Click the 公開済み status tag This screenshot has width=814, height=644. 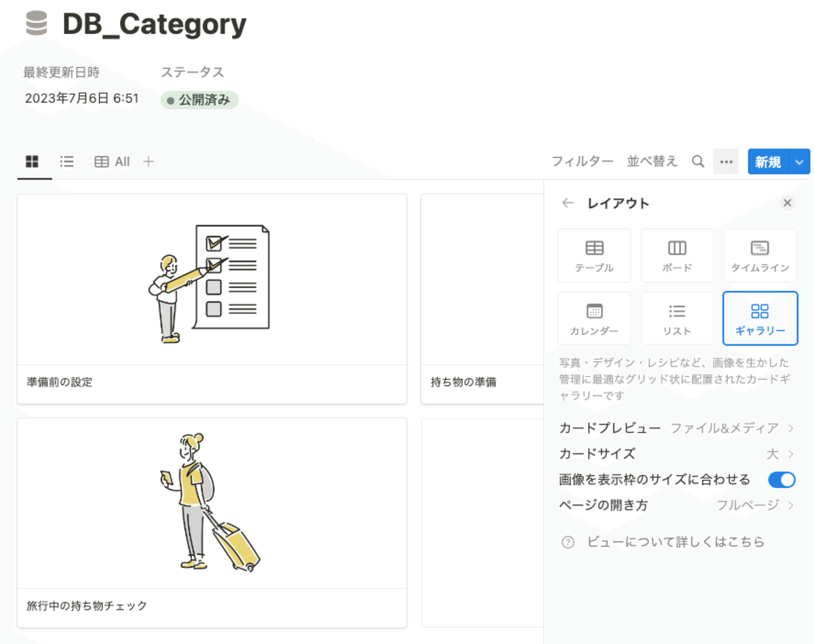[199, 100]
